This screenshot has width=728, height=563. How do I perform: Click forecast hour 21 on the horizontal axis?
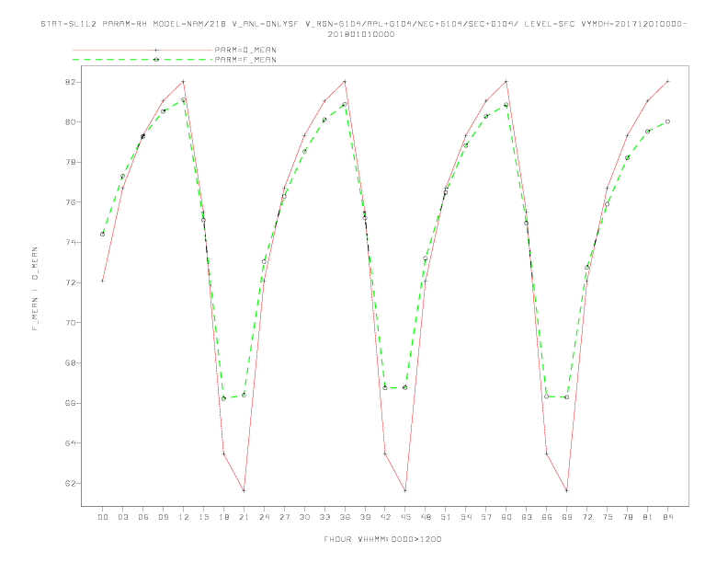click(244, 517)
